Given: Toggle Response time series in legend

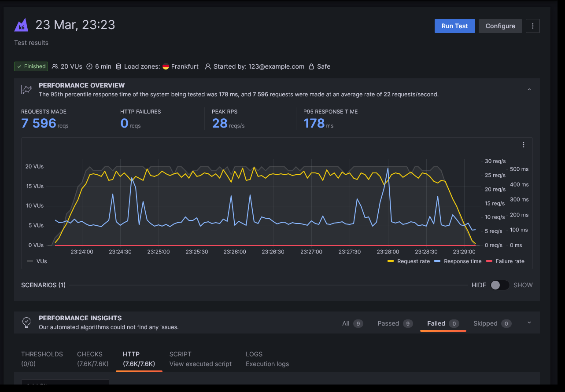Looking at the screenshot, I should pyautogui.click(x=458, y=261).
